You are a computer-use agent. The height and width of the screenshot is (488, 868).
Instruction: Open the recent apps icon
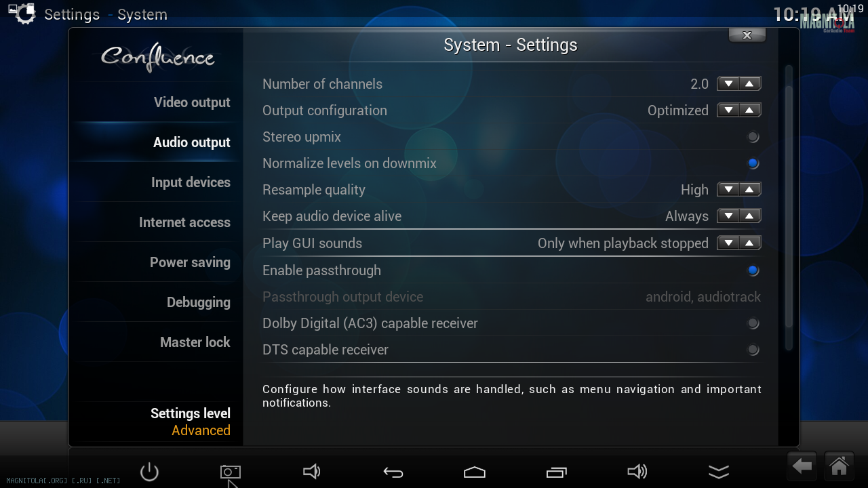556,472
